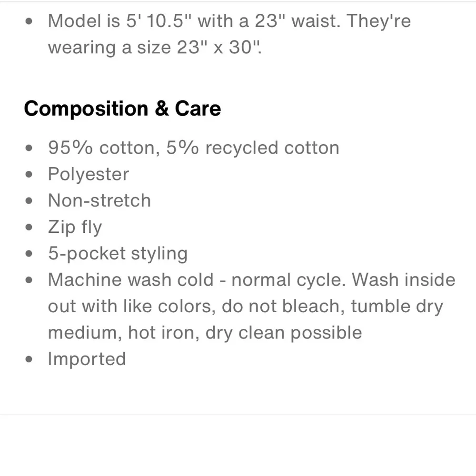Click the "95% cotton, 5% recycled cotton" line
The width and height of the screenshot is (476, 476).
click(193, 148)
